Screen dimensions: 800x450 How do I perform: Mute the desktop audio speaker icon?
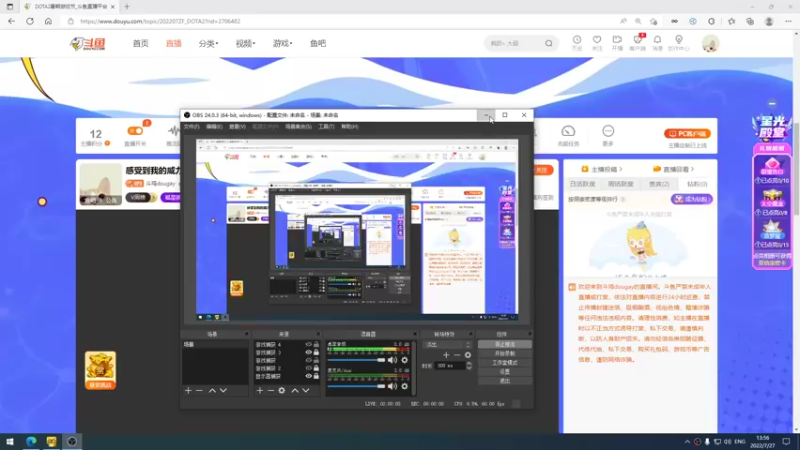pyautogui.click(x=392, y=360)
